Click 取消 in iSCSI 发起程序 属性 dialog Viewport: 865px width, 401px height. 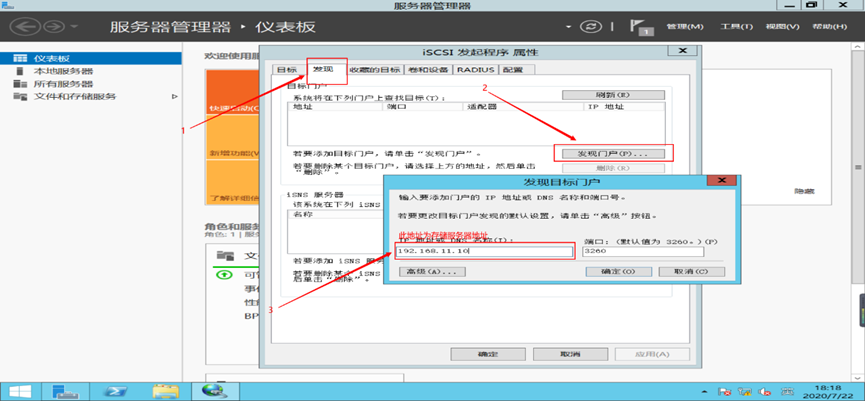pos(571,354)
